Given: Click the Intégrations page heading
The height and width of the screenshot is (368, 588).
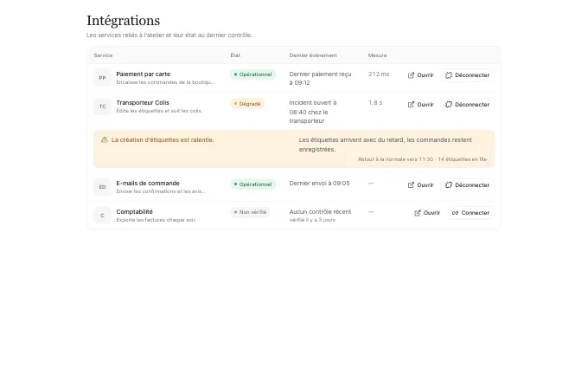Looking at the screenshot, I should 124,21.
